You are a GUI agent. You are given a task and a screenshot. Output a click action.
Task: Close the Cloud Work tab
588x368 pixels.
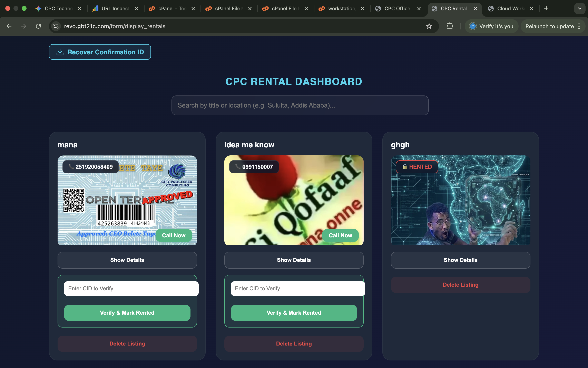point(532,9)
